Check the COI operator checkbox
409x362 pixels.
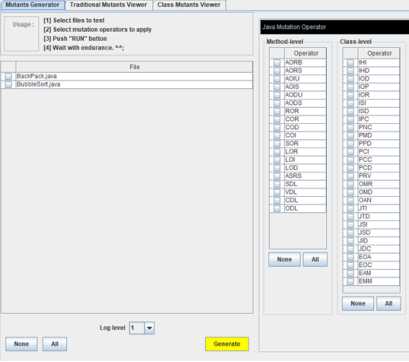click(277, 135)
